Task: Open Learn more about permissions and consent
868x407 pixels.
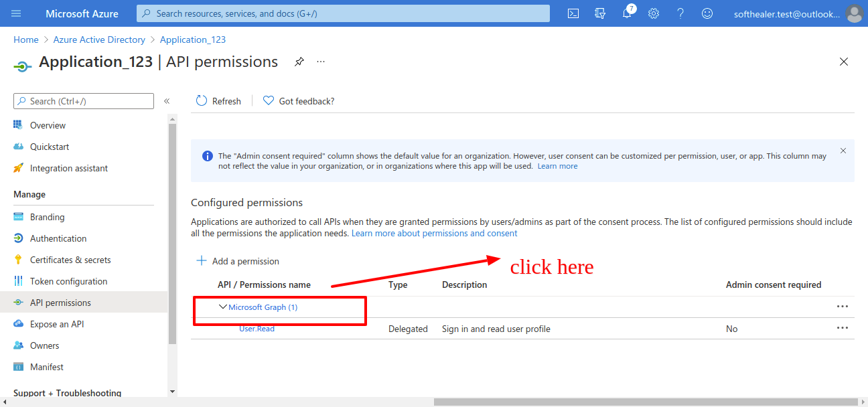Action: click(435, 233)
